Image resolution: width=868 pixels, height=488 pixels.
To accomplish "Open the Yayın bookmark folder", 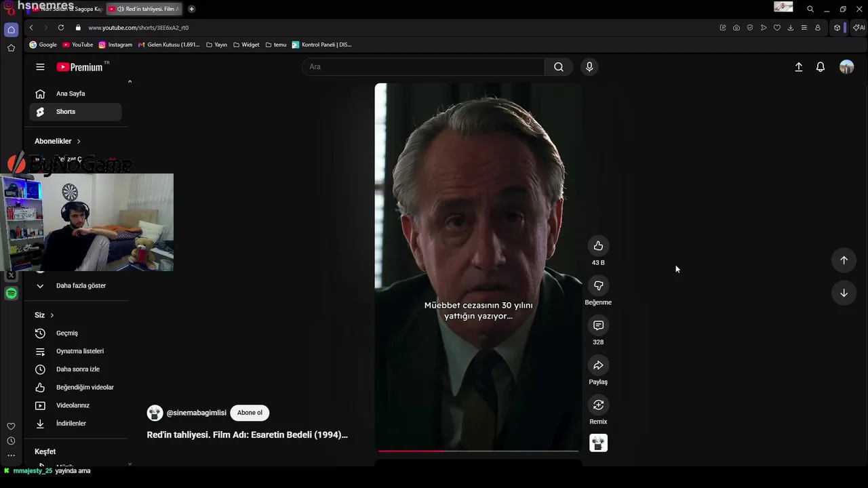I will point(216,45).
